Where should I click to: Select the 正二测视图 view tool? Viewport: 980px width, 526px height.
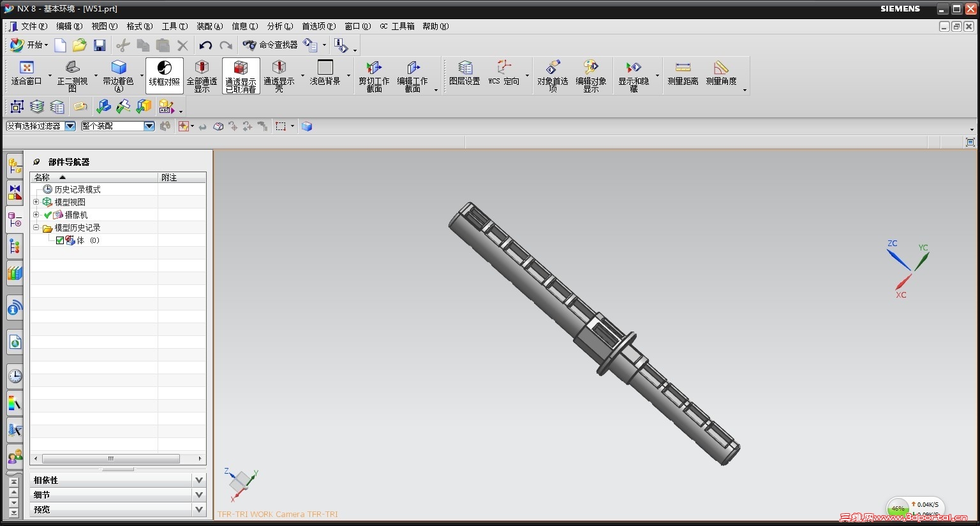coord(72,75)
